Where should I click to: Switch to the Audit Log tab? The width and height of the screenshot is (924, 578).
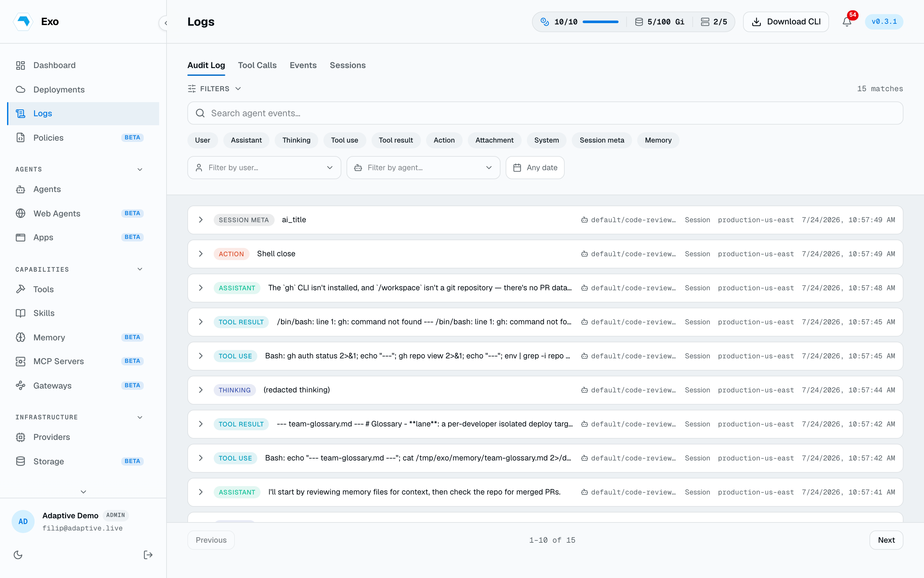pos(206,66)
